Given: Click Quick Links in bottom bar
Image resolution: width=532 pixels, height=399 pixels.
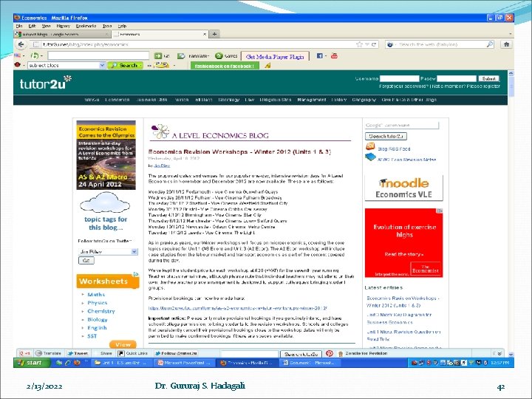Looking at the screenshot, I should point(133,353).
